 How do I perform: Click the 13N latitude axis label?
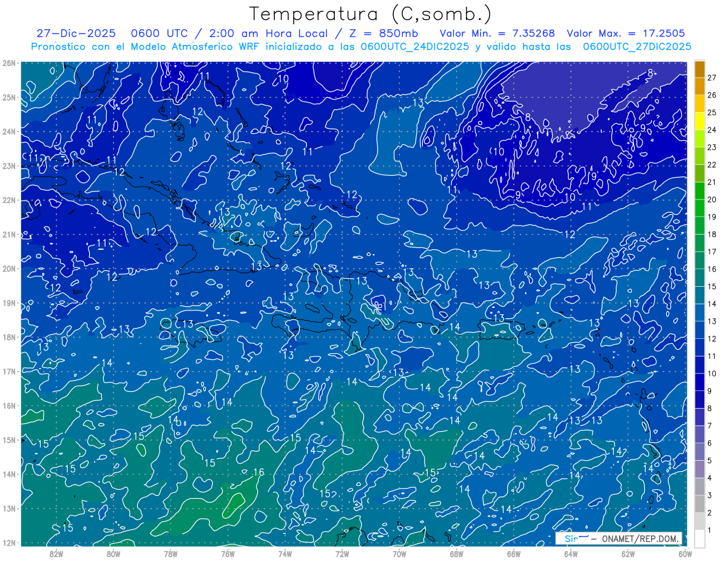9,508
